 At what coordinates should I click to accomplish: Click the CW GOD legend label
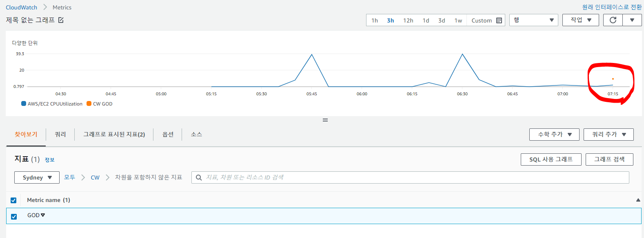(x=103, y=104)
